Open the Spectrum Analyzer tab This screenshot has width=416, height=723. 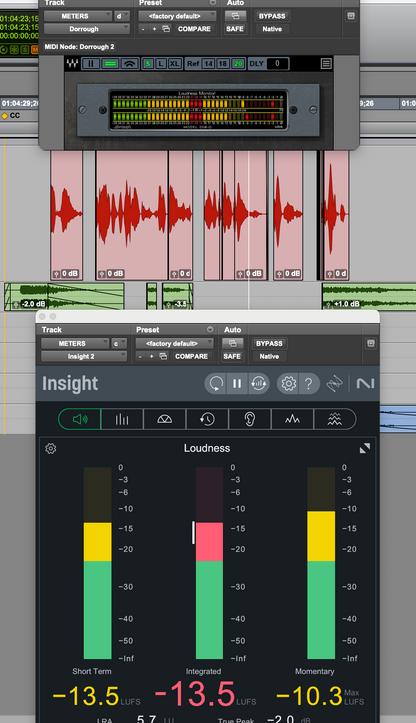pos(292,419)
